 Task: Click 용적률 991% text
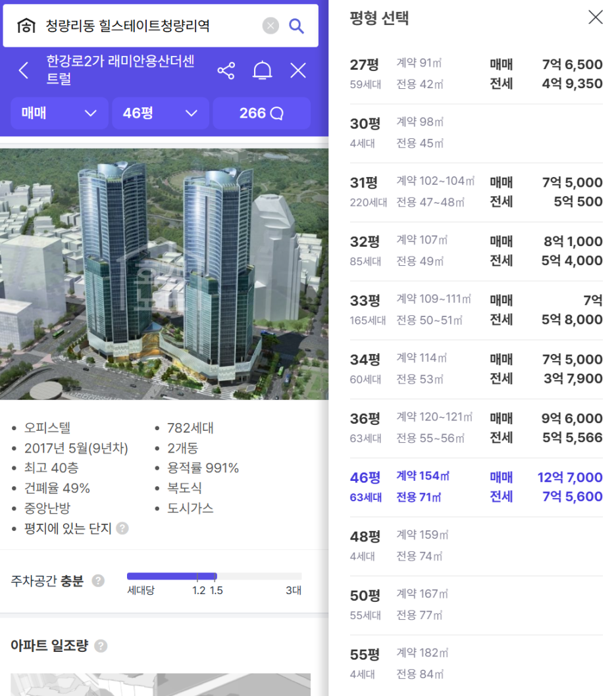(x=203, y=468)
